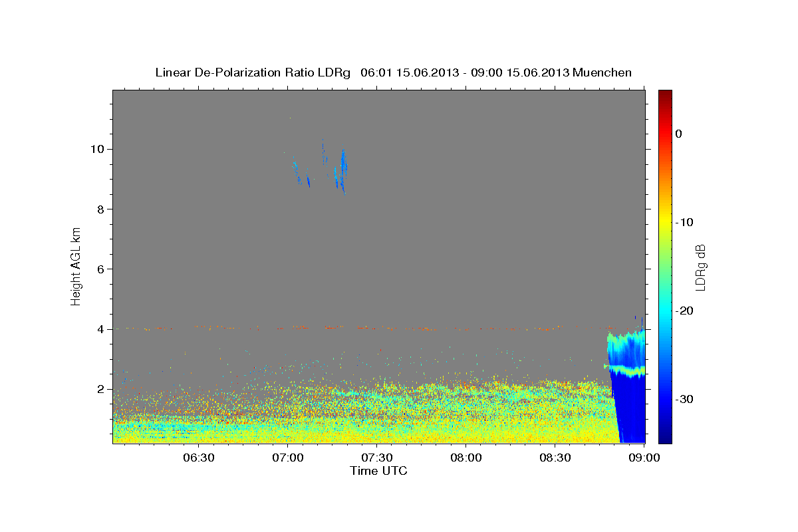The height and width of the screenshot is (532, 798).
Task: Click the 08:00 time tick label
Action: (x=466, y=458)
